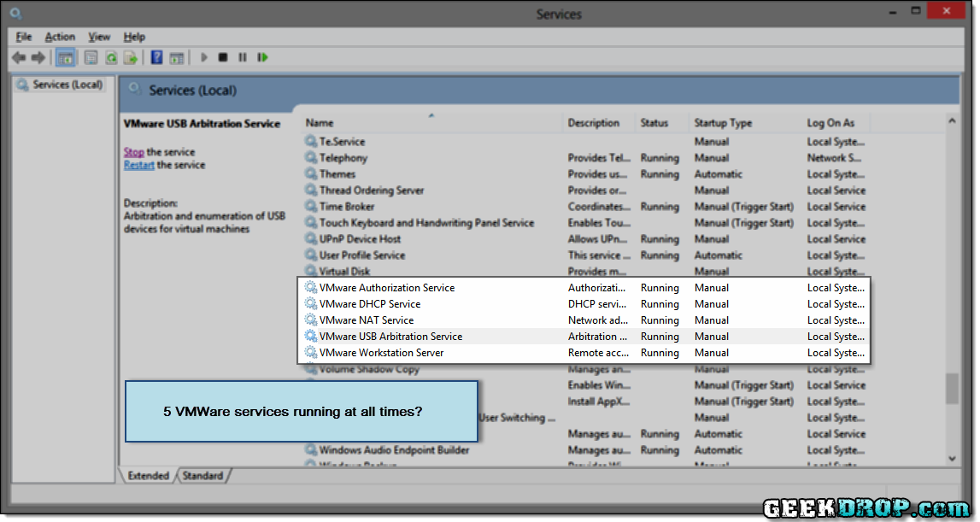The height and width of the screenshot is (522, 980).
Task: Select the Virtual Disk service row
Action: point(585,271)
